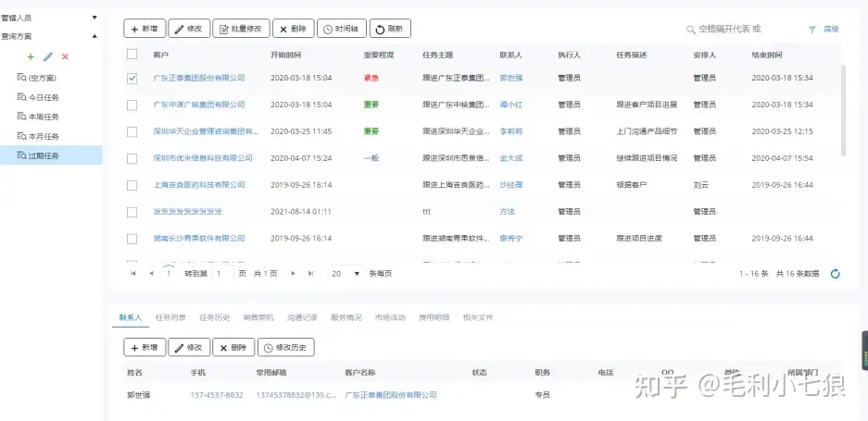The width and height of the screenshot is (868, 421).
Task: Click 删除 button in task toolbar
Action: coord(294,29)
